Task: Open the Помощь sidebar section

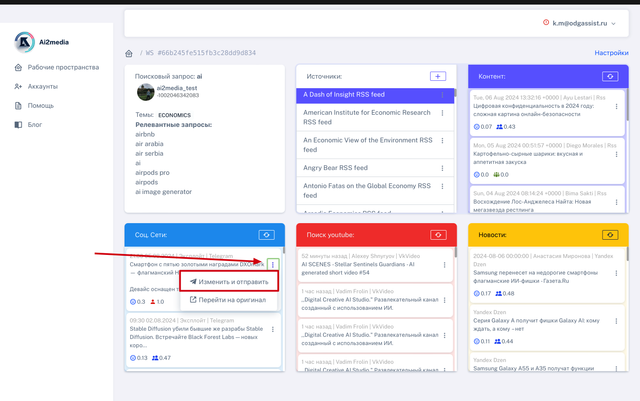Action: tap(41, 105)
